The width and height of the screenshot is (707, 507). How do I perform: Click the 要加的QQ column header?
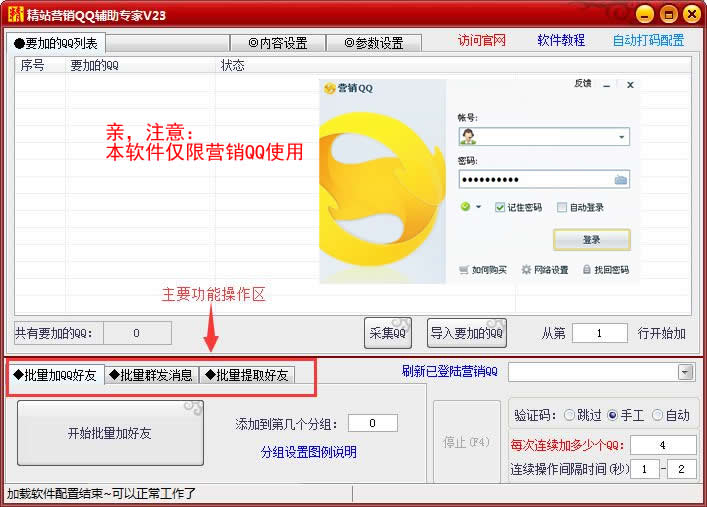point(140,65)
